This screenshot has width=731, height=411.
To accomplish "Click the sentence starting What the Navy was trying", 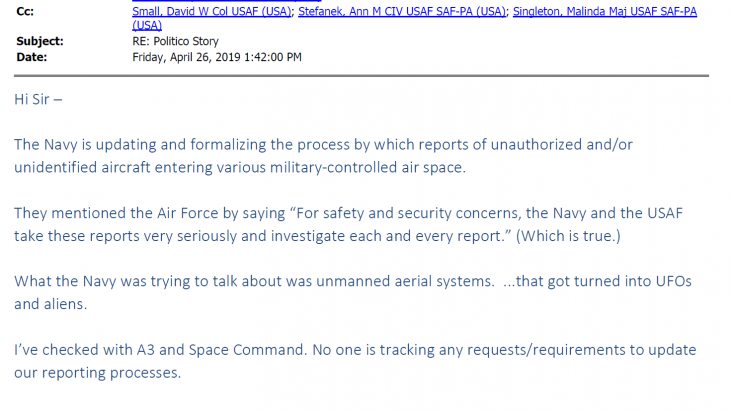I will [352, 293].
